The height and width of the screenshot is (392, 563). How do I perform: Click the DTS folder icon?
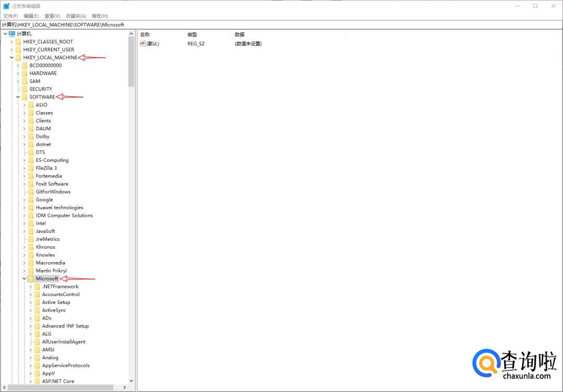(x=31, y=152)
